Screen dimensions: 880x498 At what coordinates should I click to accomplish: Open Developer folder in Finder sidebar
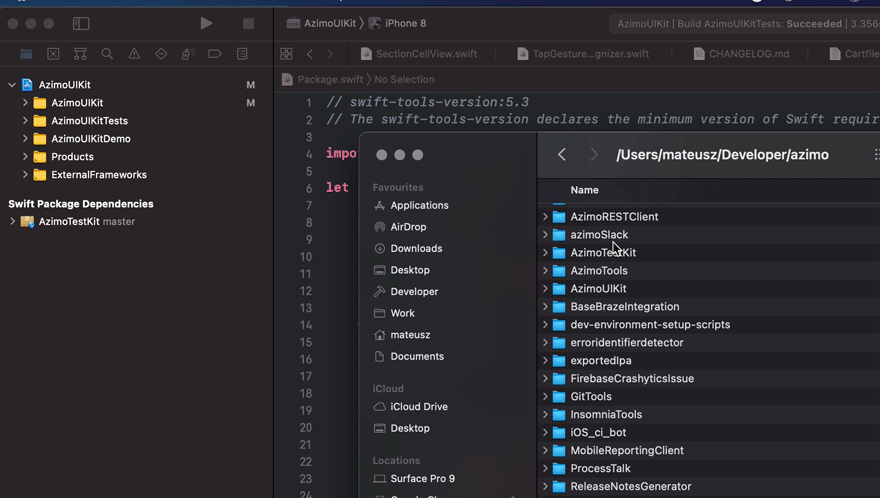coord(406,291)
